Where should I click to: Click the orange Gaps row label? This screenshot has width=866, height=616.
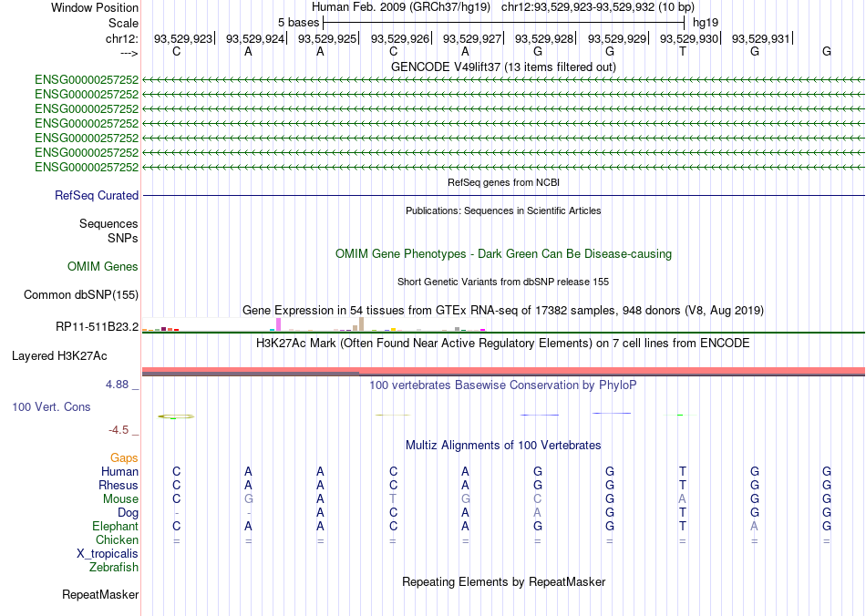click(124, 458)
